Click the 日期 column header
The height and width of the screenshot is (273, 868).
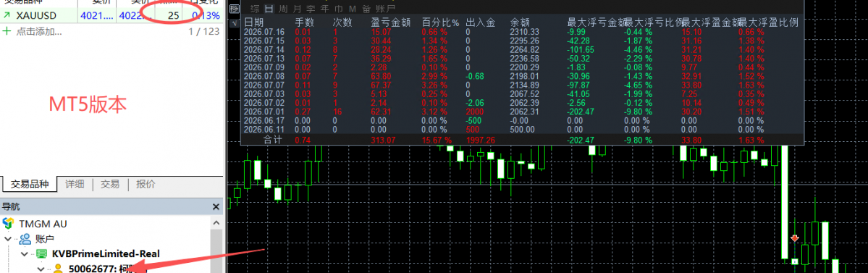point(254,22)
